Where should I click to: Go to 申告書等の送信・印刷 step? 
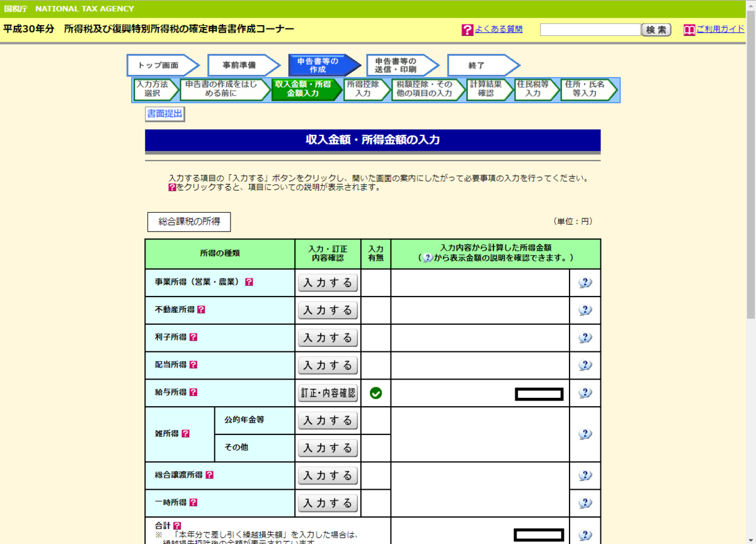(x=403, y=65)
